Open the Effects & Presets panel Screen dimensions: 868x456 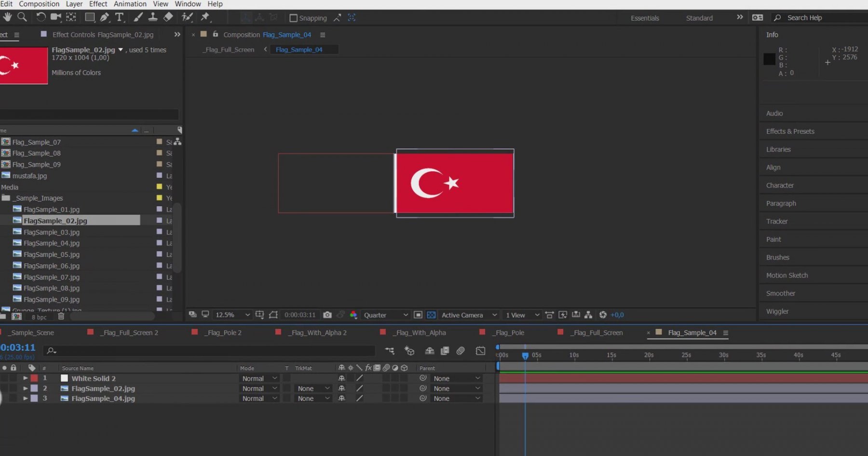(x=790, y=131)
